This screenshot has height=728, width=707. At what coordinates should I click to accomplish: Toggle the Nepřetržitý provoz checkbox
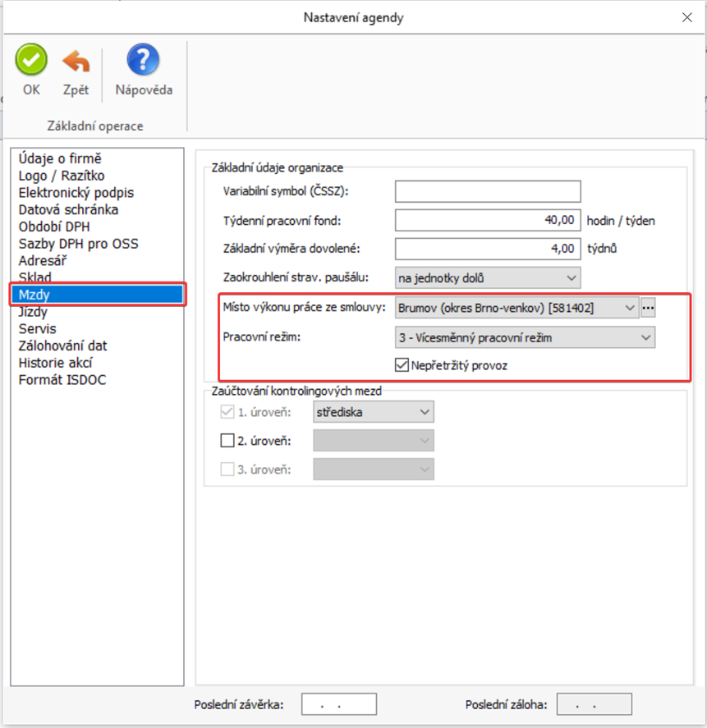pyautogui.click(x=402, y=365)
